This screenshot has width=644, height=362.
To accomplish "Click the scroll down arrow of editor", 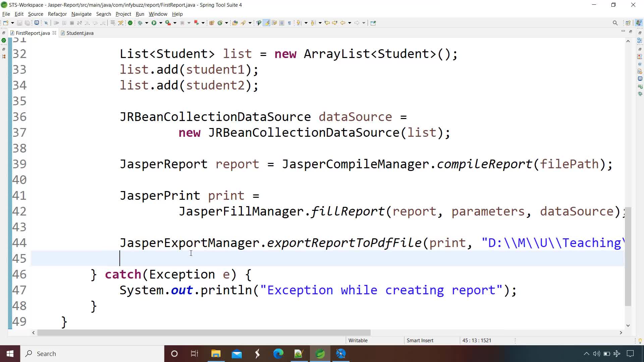I will 628,325.
